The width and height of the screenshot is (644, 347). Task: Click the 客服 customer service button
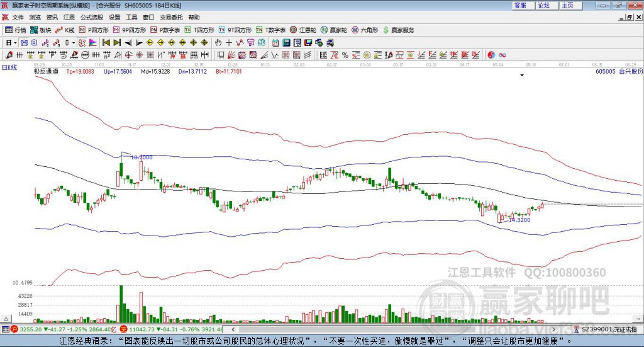(523, 5)
